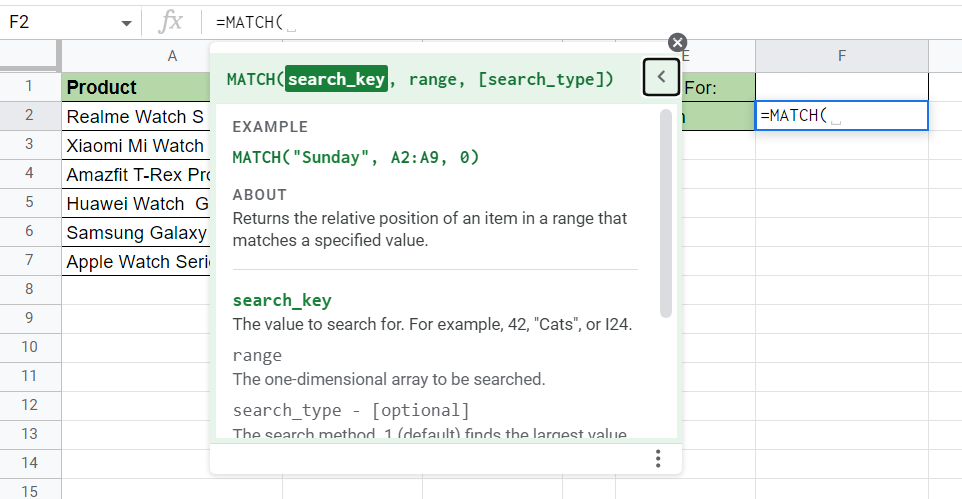The image size is (962, 499).
Task: Click the range heading in description
Action: click(257, 356)
